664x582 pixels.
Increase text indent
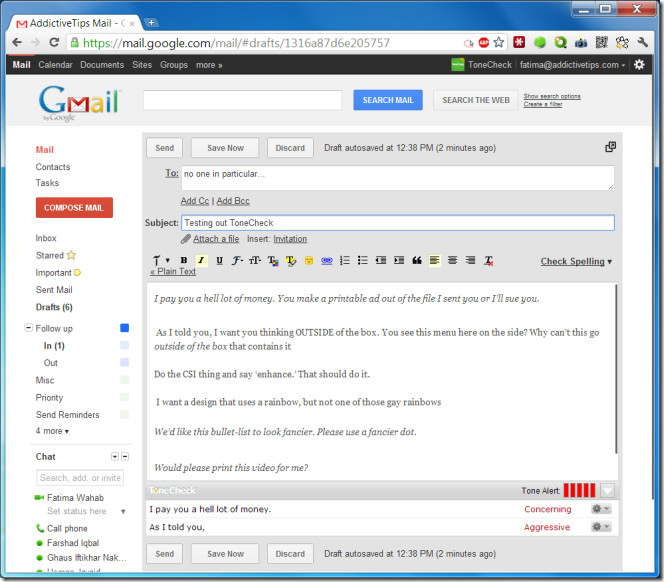tap(399, 260)
